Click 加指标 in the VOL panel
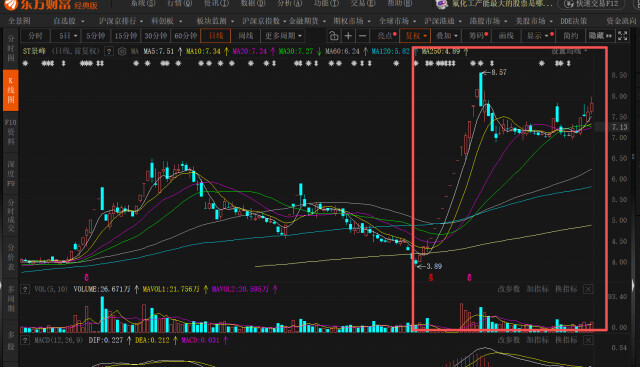 (x=538, y=289)
